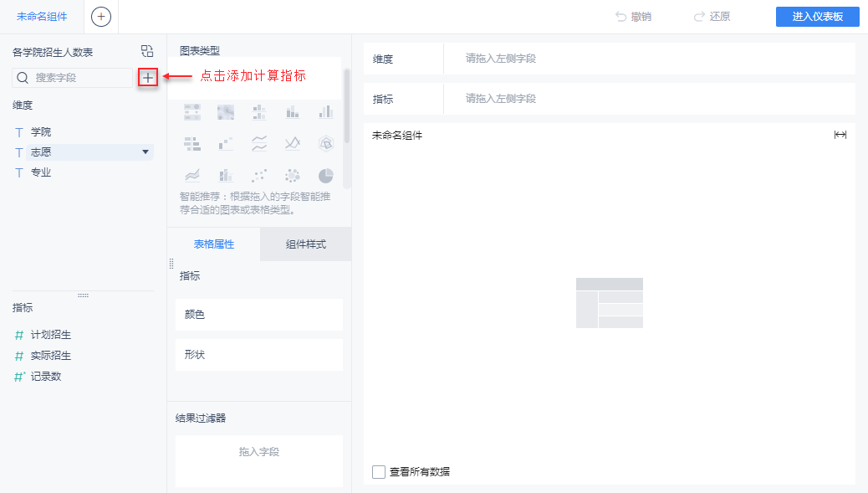
Task: Click the 指标 drop zone field area
Action: 650,99
